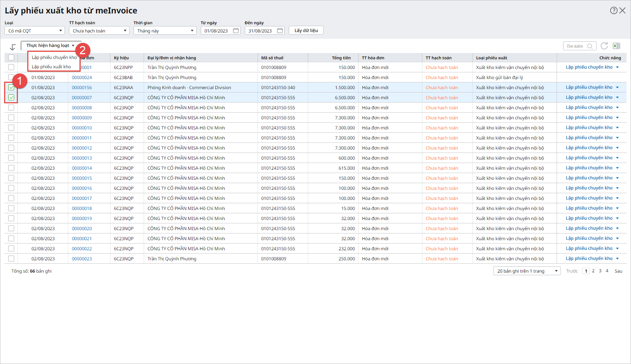Go to page 4 of results
This screenshot has height=364, width=631.
607,271
